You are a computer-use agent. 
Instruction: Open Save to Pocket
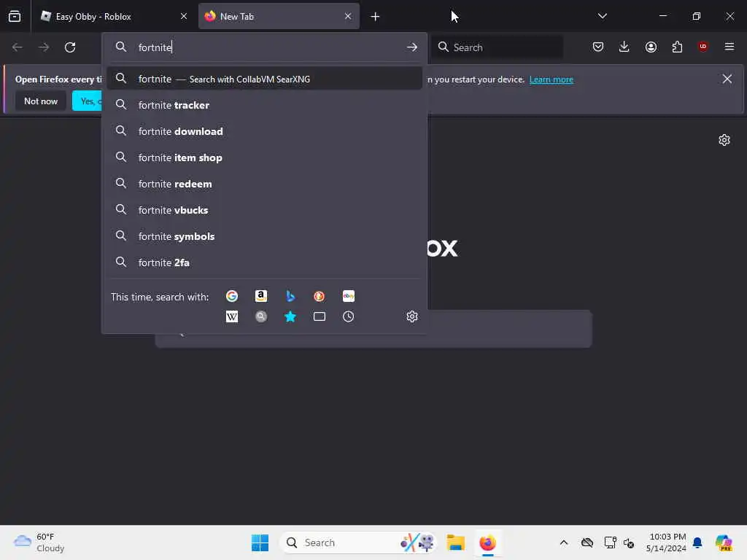click(598, 47)
